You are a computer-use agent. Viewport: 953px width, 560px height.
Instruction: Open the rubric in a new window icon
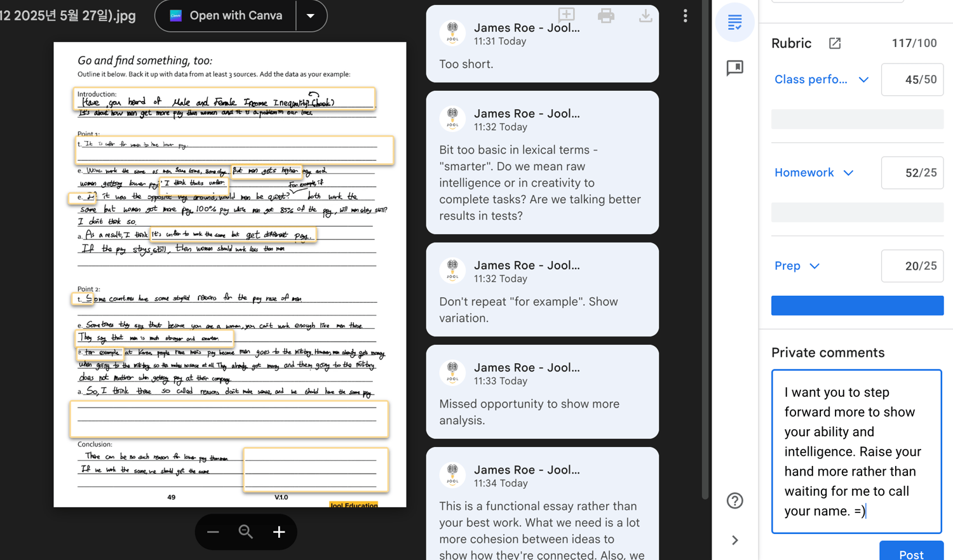pos(835,43)
